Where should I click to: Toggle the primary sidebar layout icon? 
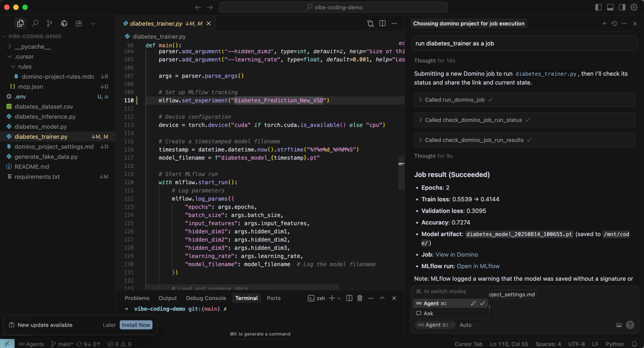click(x=598, y=7)
